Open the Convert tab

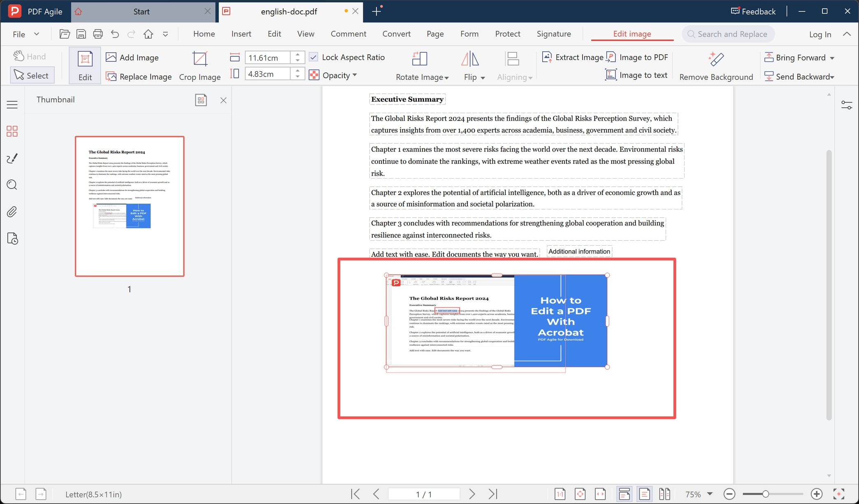(x=396, y=34)
